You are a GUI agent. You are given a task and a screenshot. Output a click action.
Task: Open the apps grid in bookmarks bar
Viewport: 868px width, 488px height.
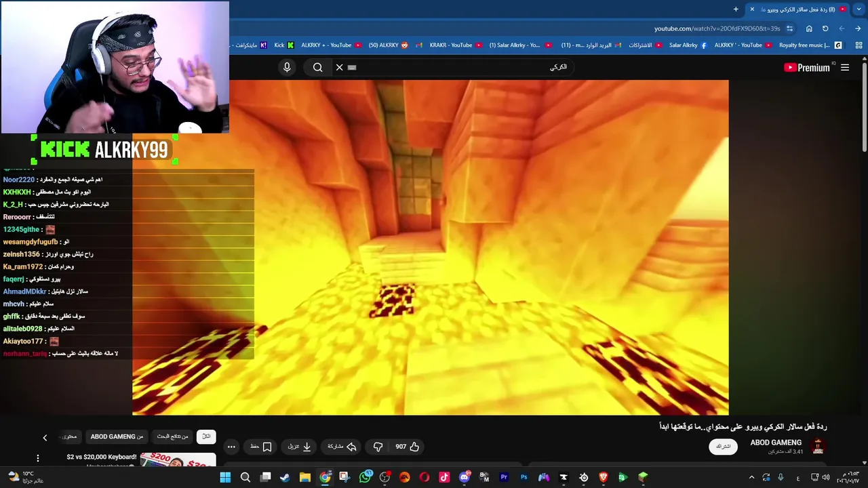coord(858,45)
